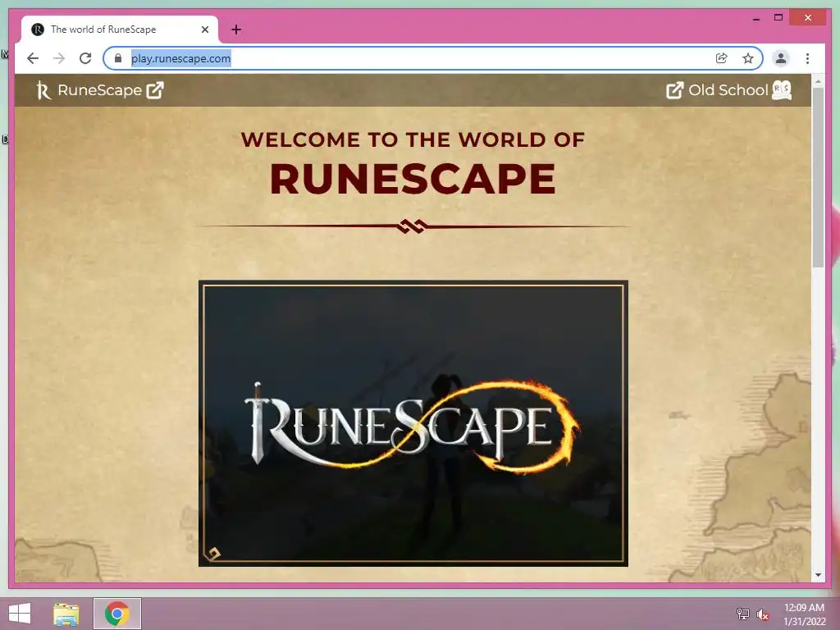Click the large 'RUNESCAPE' title text

[413, 179]
